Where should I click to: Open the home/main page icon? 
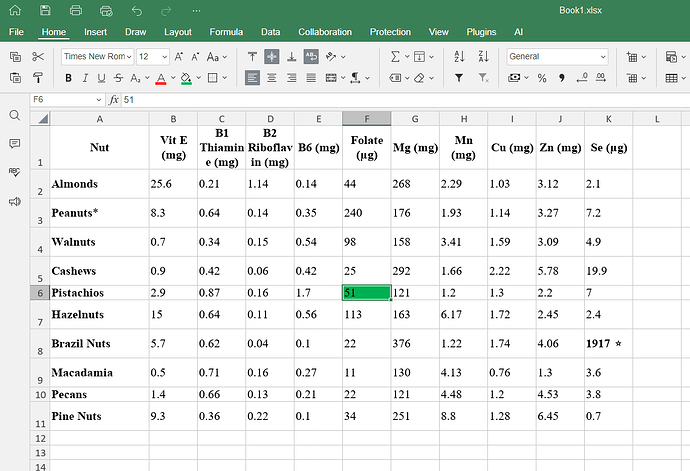point(15,11)
